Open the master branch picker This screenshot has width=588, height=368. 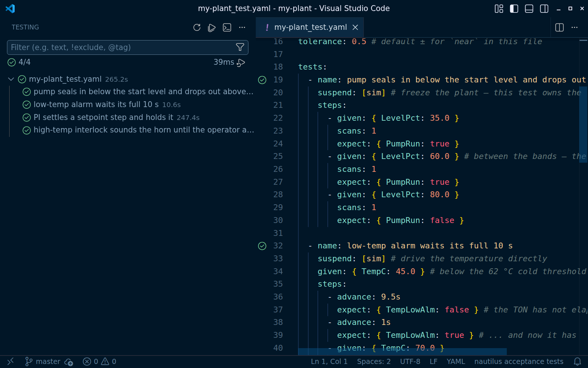pos(43,361)
